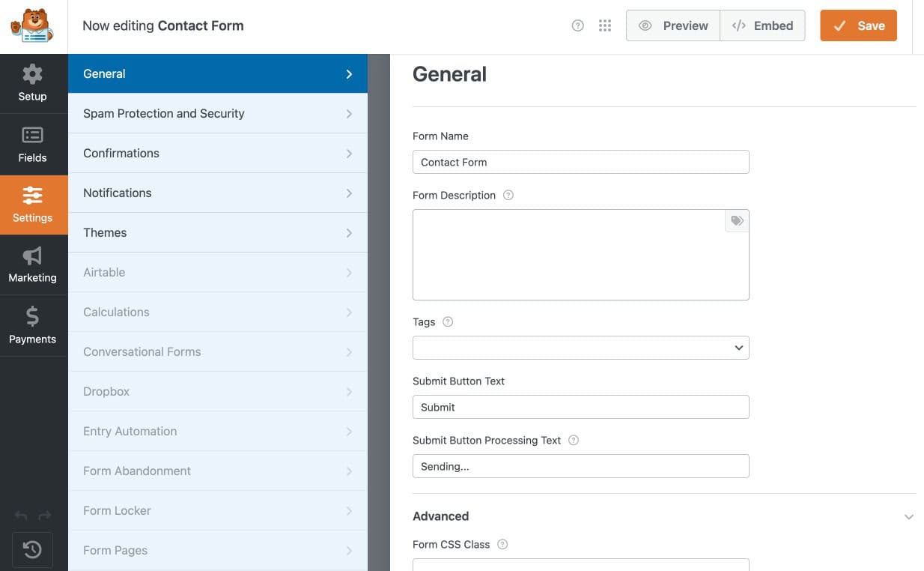Click the General page heading
The image size is (924, 571).
tap(449, 74)
